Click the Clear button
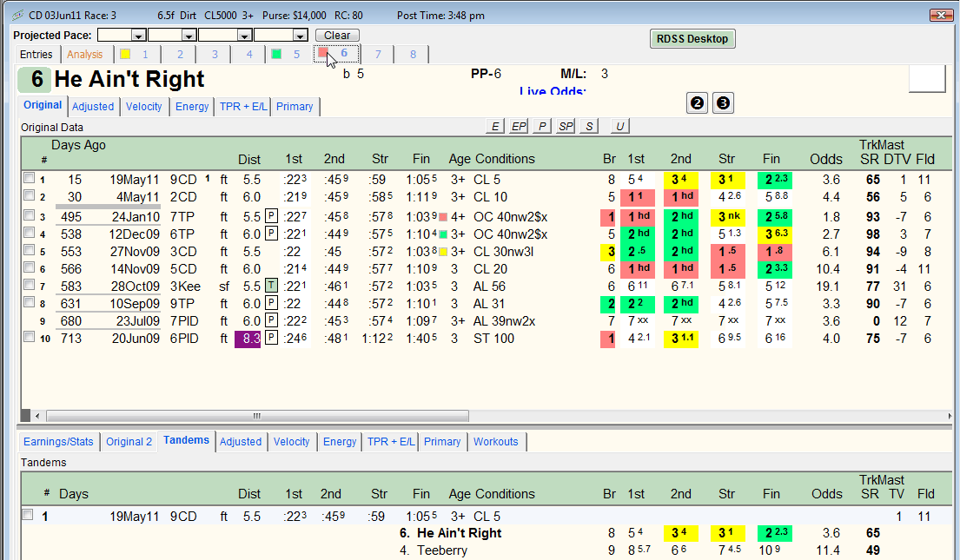The width and height of the screenshot is (960, 560). pyautogui.click(x=337, y=36)
